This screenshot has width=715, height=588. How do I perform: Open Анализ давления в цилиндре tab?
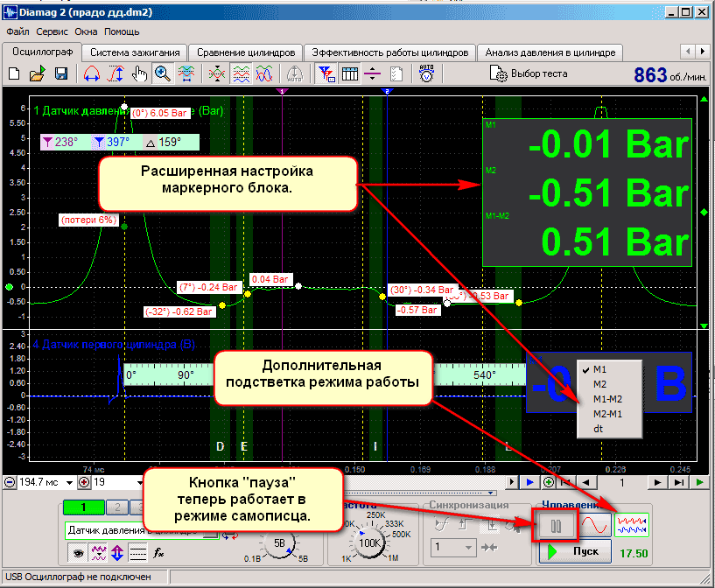click(550, 52)
